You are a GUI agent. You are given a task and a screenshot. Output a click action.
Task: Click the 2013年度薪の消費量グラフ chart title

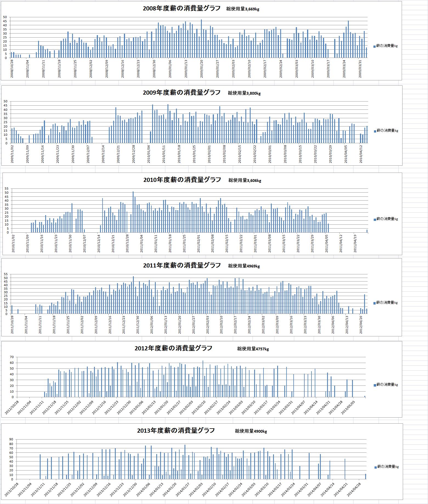(176, 430)
